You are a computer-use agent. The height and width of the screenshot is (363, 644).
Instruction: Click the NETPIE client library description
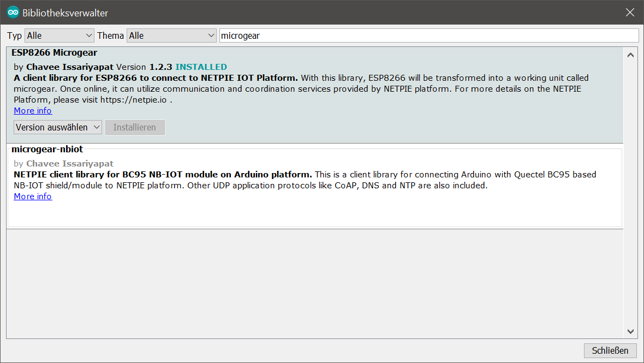pos(305,180)
